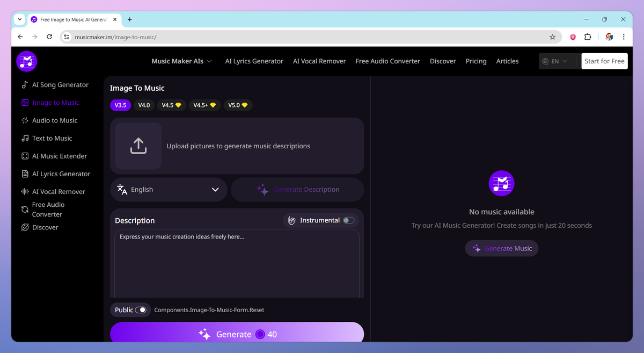Enable the Instrumental toggle
The height and width of the screenshot is (353, 644).
[349, 220]
